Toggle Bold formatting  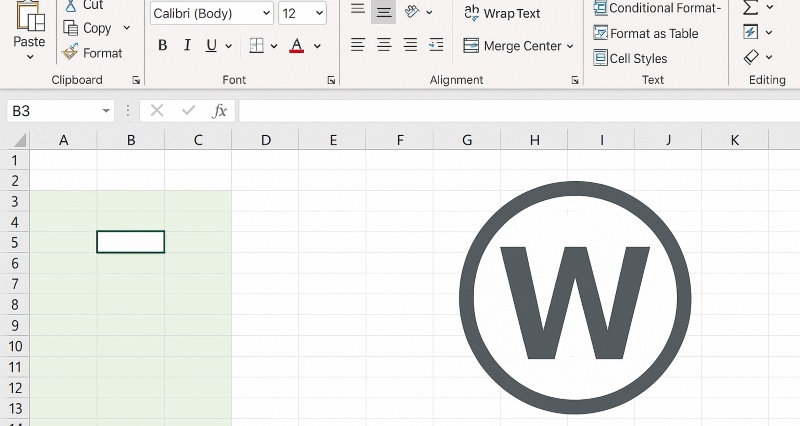coord(163,45)
